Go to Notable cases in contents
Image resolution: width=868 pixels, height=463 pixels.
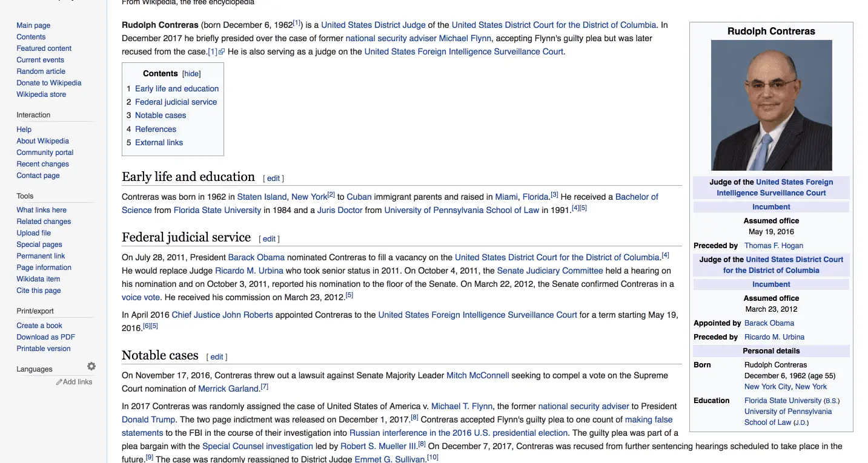(x=161, y=116)
